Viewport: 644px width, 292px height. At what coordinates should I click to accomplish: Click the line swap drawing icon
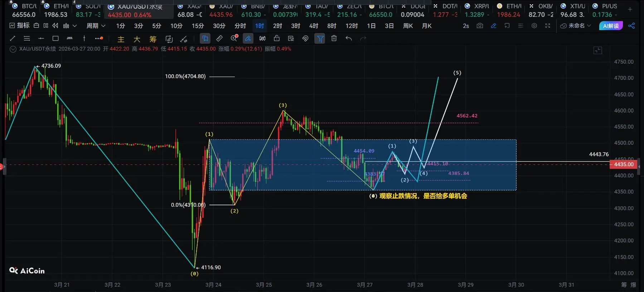[x=184, y=39]
